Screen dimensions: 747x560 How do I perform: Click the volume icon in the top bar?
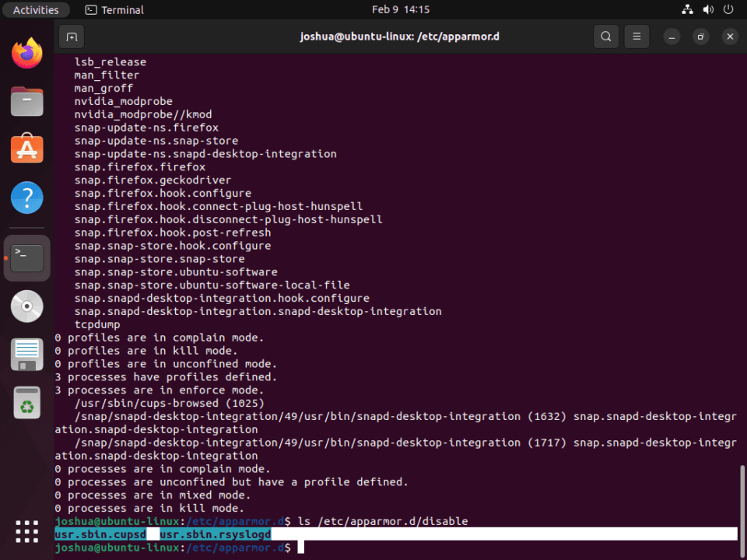[x=707, y=9]
